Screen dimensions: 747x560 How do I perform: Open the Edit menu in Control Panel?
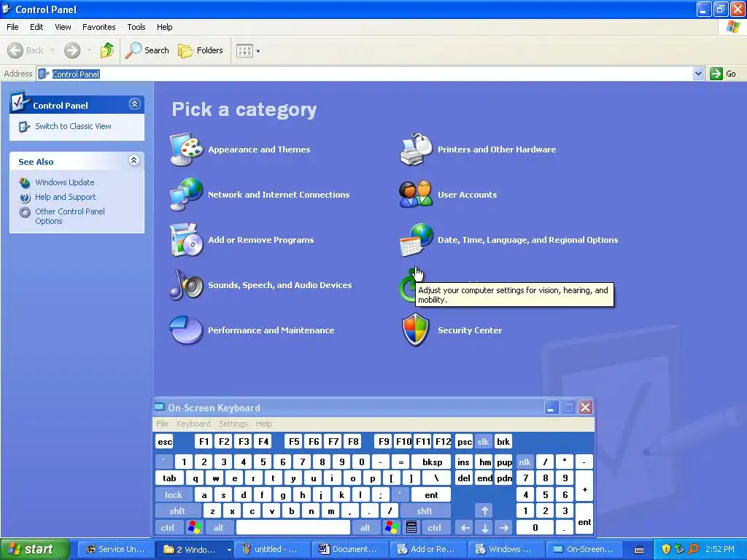tap(36, 27)
